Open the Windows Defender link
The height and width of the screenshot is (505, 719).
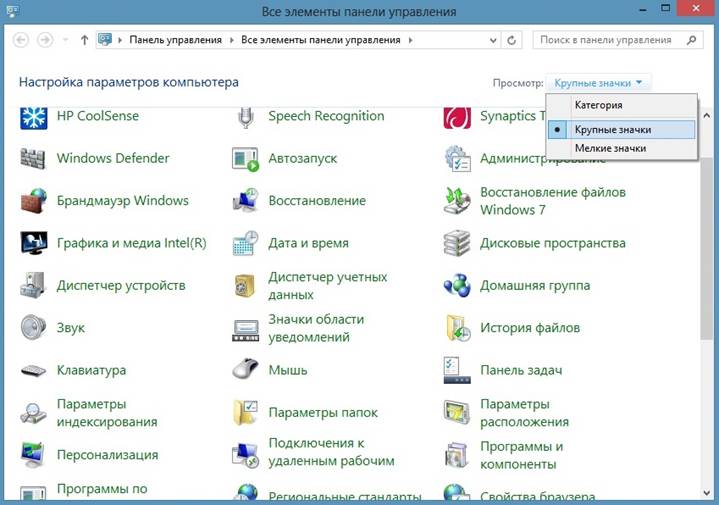(113, 158)
